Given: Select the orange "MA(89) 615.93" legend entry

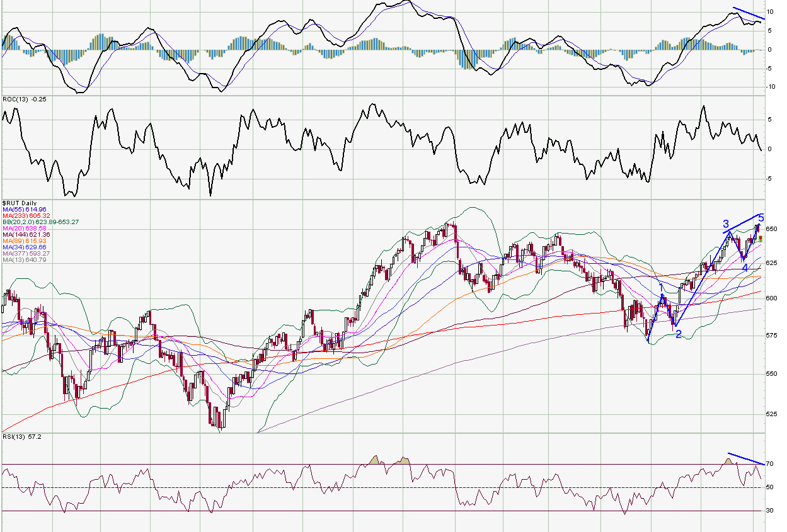Looking at the screenshot, I should pyautogui.click(x=24, y=241).
